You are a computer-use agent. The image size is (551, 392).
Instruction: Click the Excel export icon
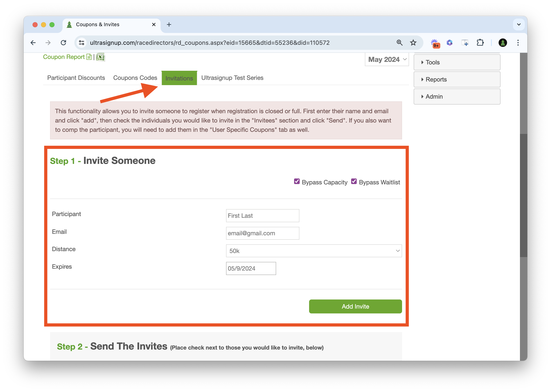(101, 57)
